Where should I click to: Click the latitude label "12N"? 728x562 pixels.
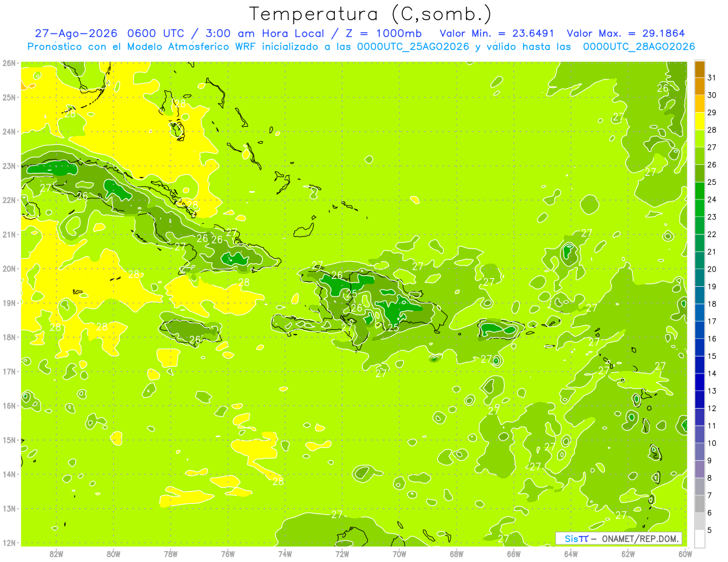coord(9,543)
